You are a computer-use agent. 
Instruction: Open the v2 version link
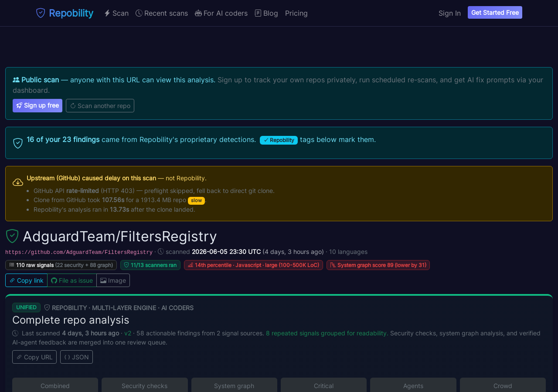pos(128,333)
